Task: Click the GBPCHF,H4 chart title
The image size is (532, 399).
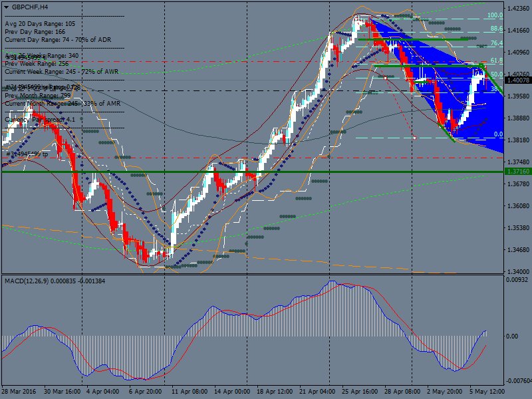Action: tap(30, 7)
